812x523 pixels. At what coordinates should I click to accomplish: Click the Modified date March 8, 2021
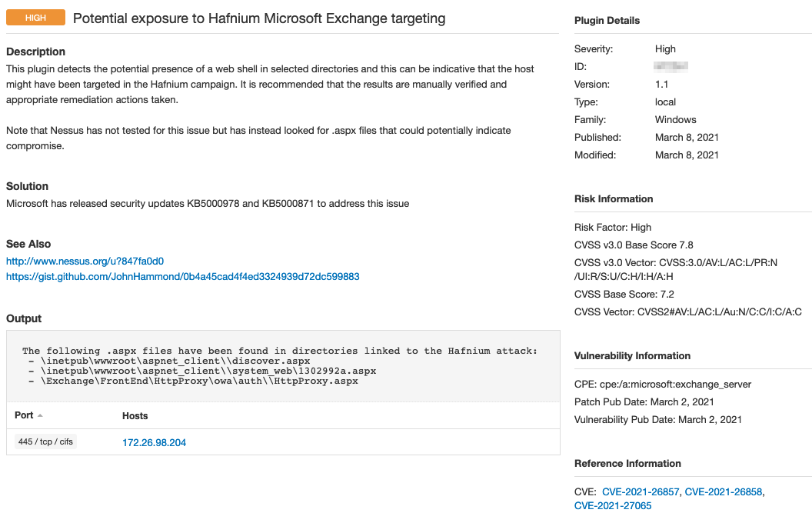coord(687,155)
